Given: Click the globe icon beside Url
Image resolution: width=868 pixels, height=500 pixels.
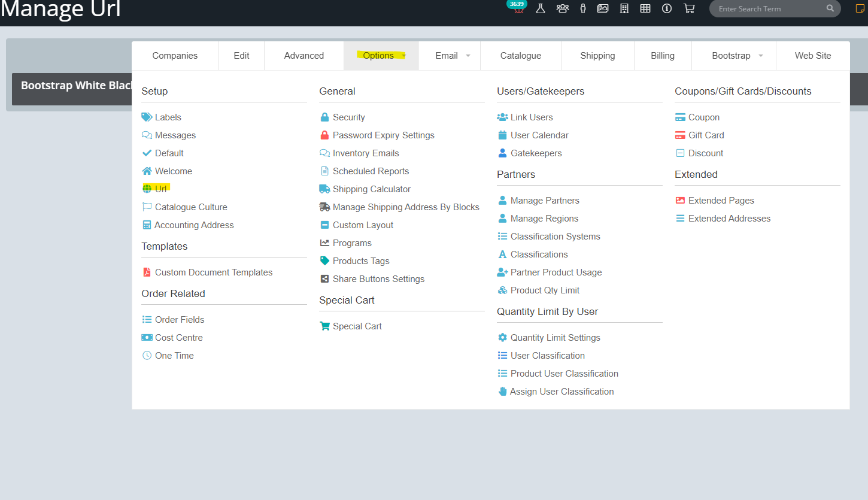Looking at the screenshot, I should tap(147, 189).
